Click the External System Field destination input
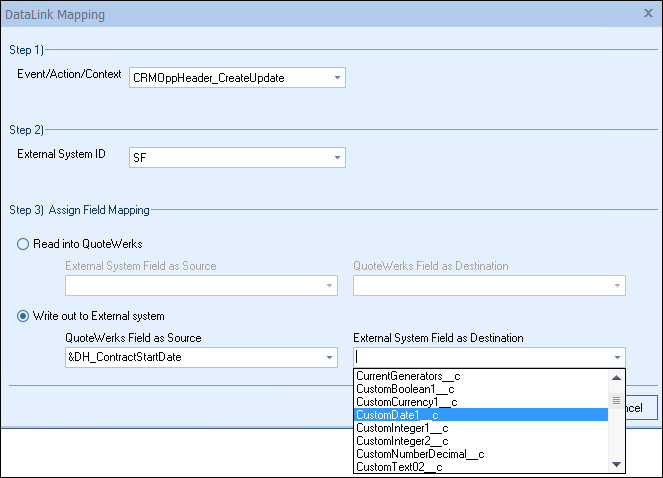Viewport: 663px width, 478px height. click(x=478, y=358)
